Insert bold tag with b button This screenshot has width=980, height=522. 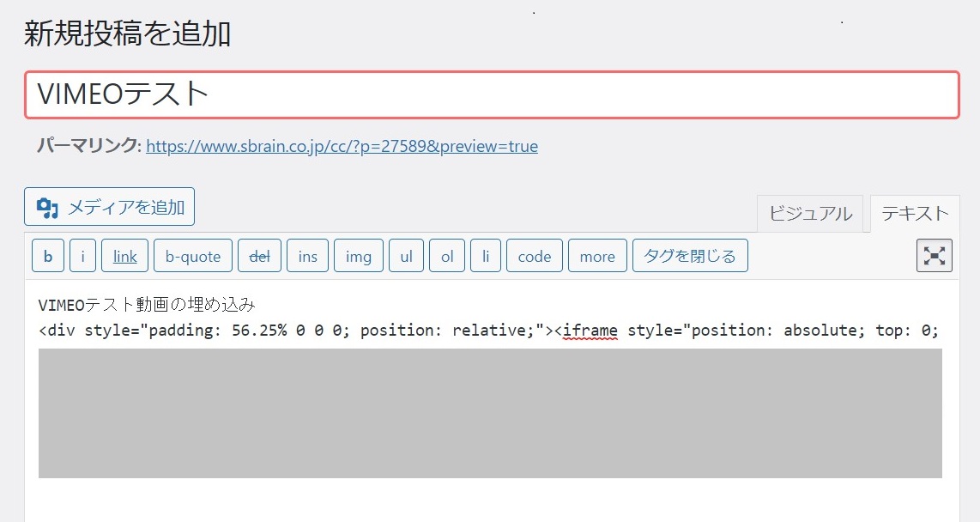[48, 256]
